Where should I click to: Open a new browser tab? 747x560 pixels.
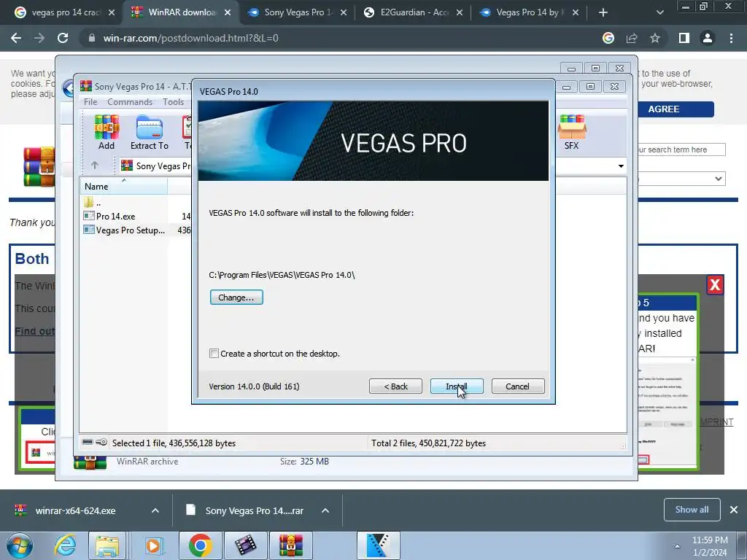[603, 12]
